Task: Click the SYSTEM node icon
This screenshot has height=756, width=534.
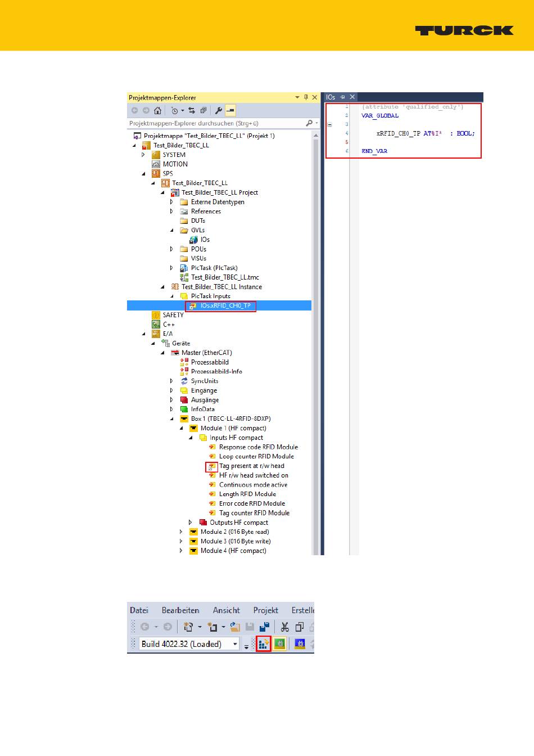Action: point(156,155)
